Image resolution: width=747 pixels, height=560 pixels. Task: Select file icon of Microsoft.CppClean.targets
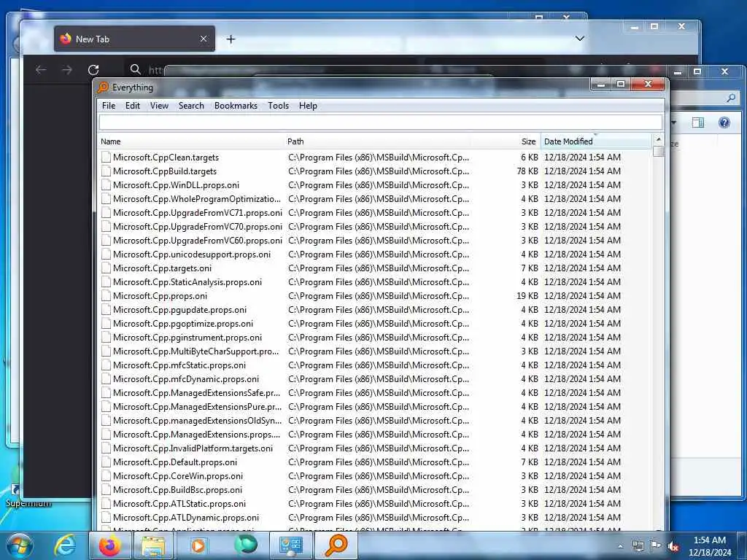tap(107, 157)
